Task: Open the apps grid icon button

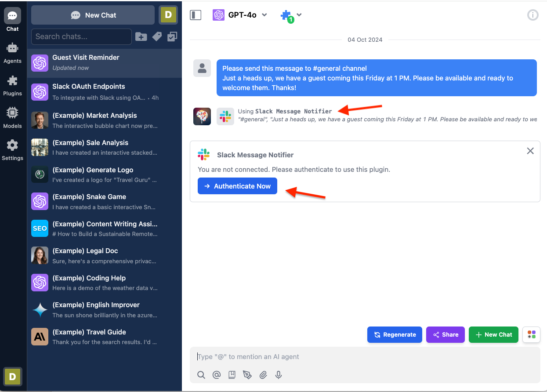Action: tap(531, 334)
